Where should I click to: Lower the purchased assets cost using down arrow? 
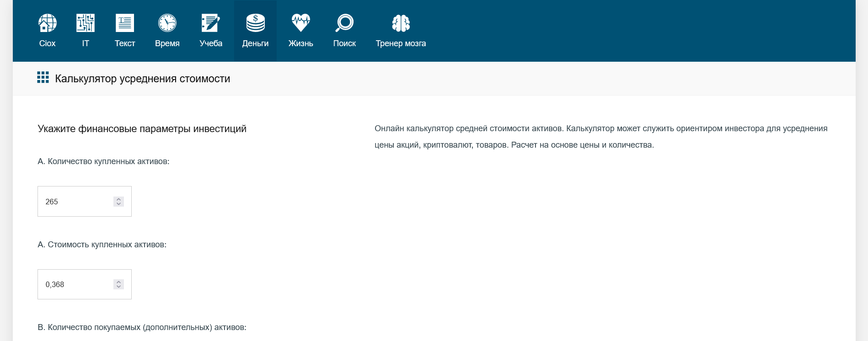coord(118,287)
